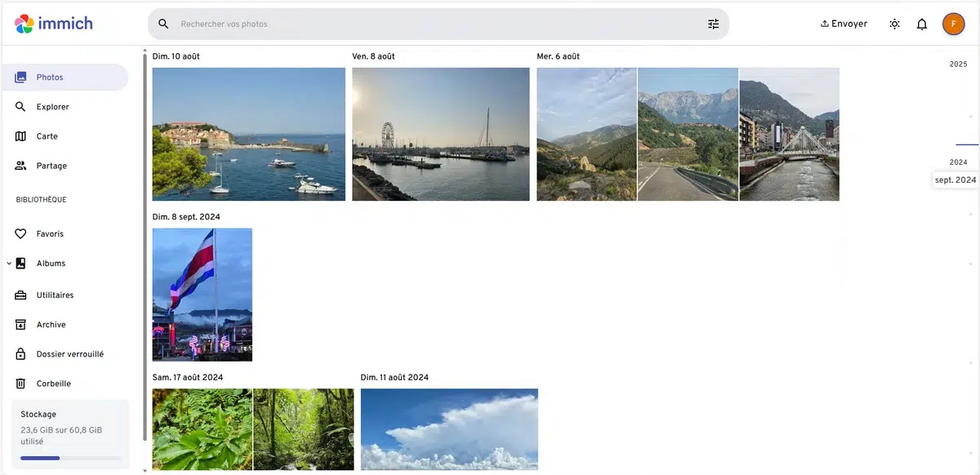Open user account avatar F
The image size is (980, 475).
click(x=953, y=24)
